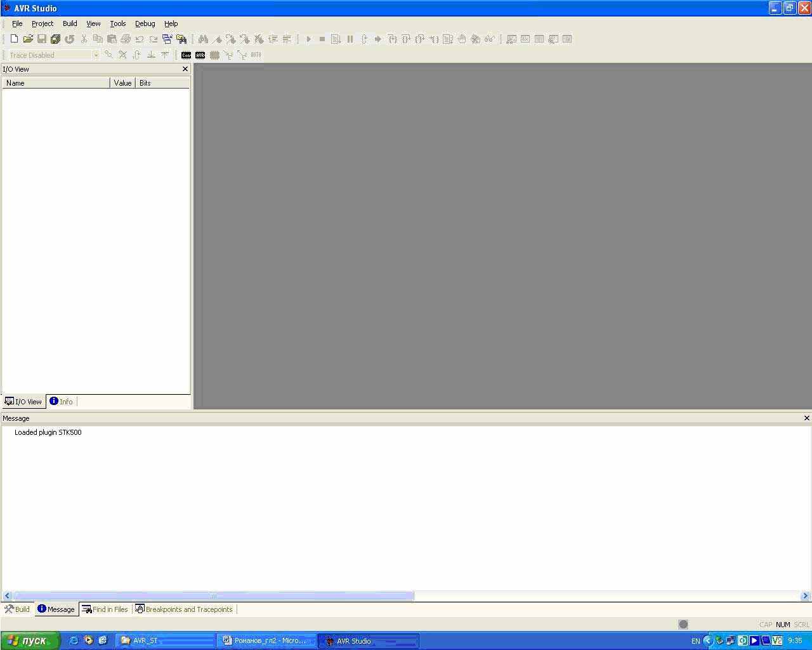The height and width of the screenshot is (650, 812).
Task: Click the chip icon beside AVR
Action: pyautogui.click(x=214, y=55)
